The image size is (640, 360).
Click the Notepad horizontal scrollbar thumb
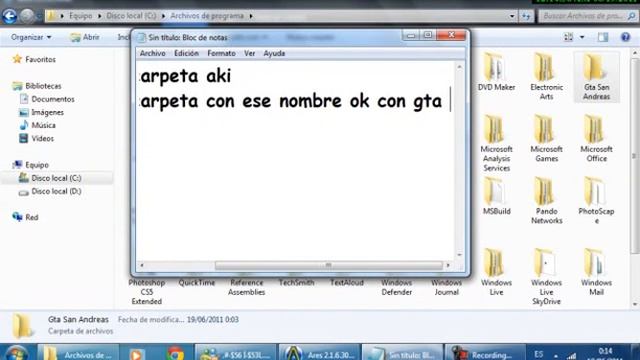pos(329,265)
